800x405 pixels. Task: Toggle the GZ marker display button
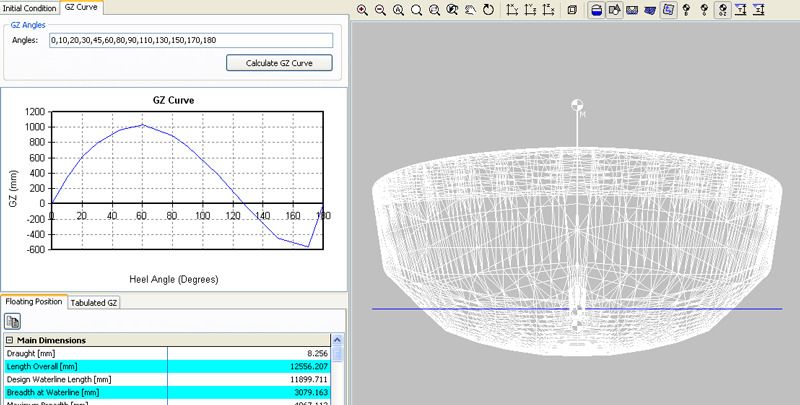[724, 10]
